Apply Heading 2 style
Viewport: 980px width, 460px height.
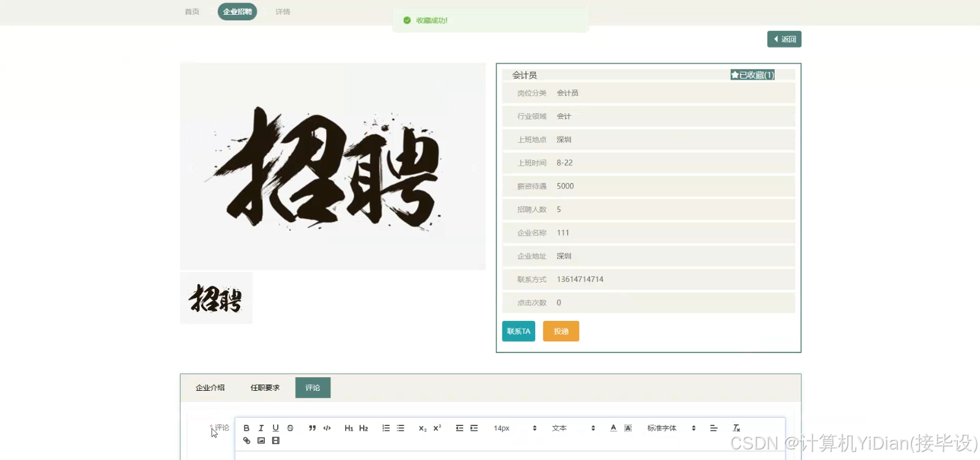tap(364, 428)
